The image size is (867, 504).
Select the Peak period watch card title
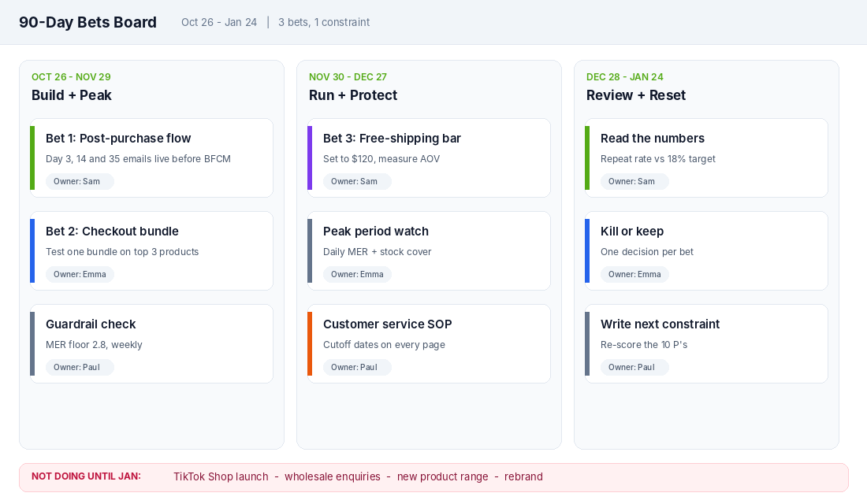(x=376, y=231)
